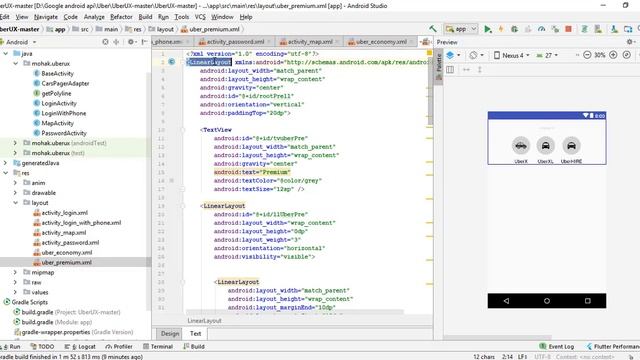Viewport: 640px width, 360px height.
Task: Click the Make Project hammer icon
Action: click(x=433, y=29)
